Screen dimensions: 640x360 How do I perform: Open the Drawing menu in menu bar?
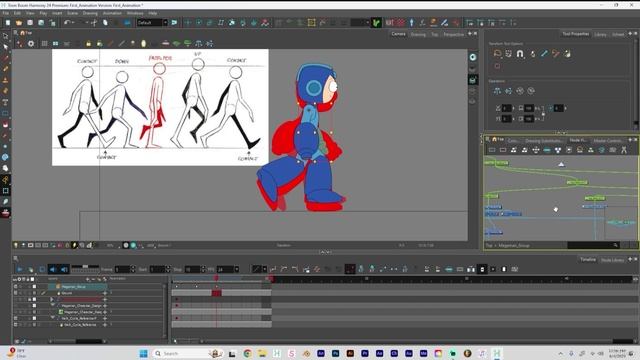pos(90,13)
